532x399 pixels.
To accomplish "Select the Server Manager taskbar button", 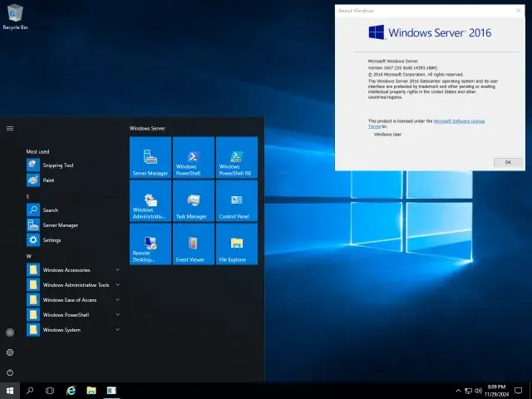I will tap(111, 391).
